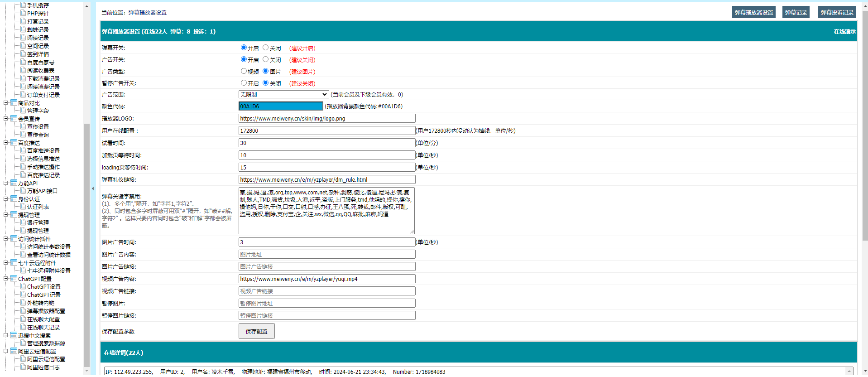Viewport: 868px width, 377px height.
Task: Set 弹幕开关 to 关闭
Action: tap(266, 48)
